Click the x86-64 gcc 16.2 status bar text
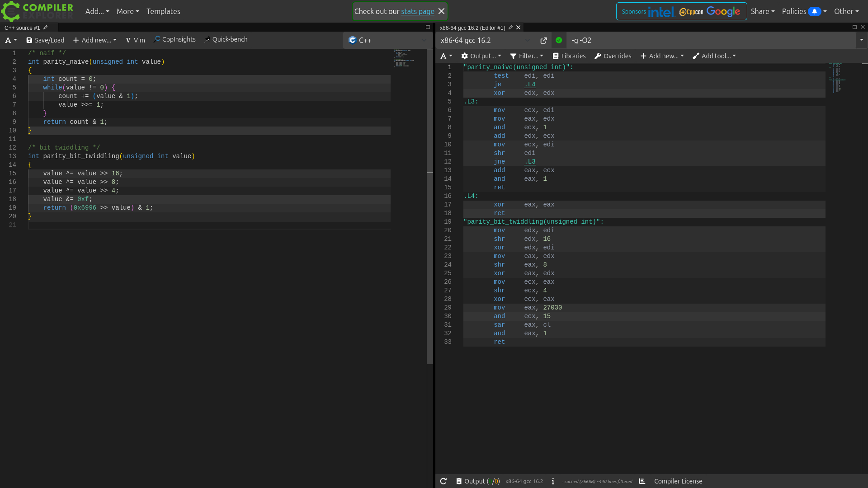The width and height of the screenshot is (868, 488). 524,481
